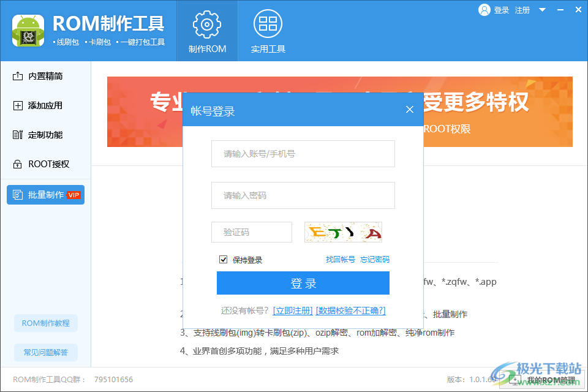Image resolution: width=588 pixels, height=392 pixels.
Task: Click the red VIP badge
Action: point(74,195)
